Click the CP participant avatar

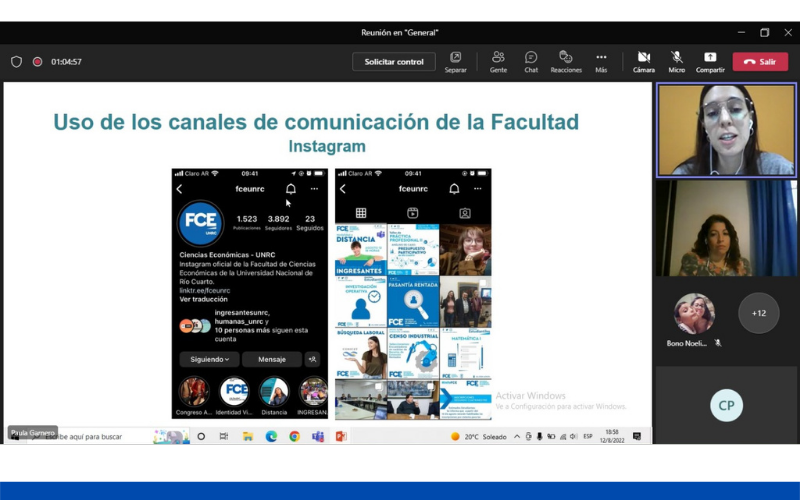click(x=726, y=405)
